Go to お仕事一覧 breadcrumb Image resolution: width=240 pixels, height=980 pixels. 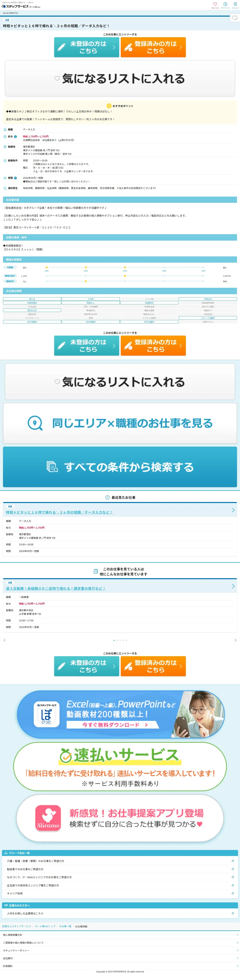tap(65, 926)
